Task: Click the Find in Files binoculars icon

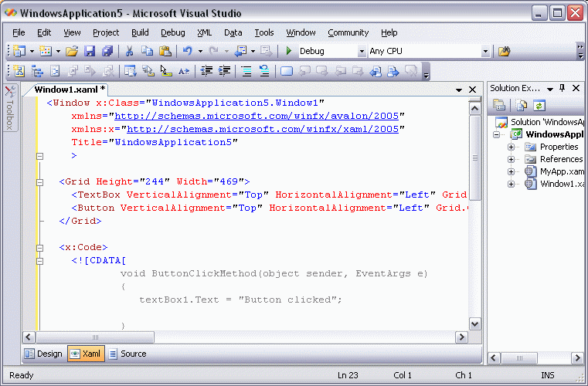Action: pos(505,51)
